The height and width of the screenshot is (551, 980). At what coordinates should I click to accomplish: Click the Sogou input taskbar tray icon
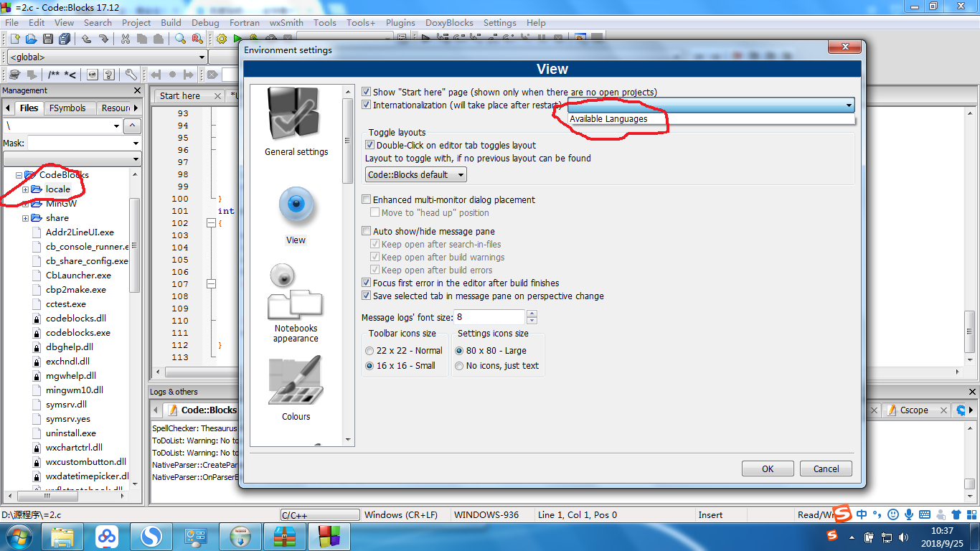[x=832, y=535]
